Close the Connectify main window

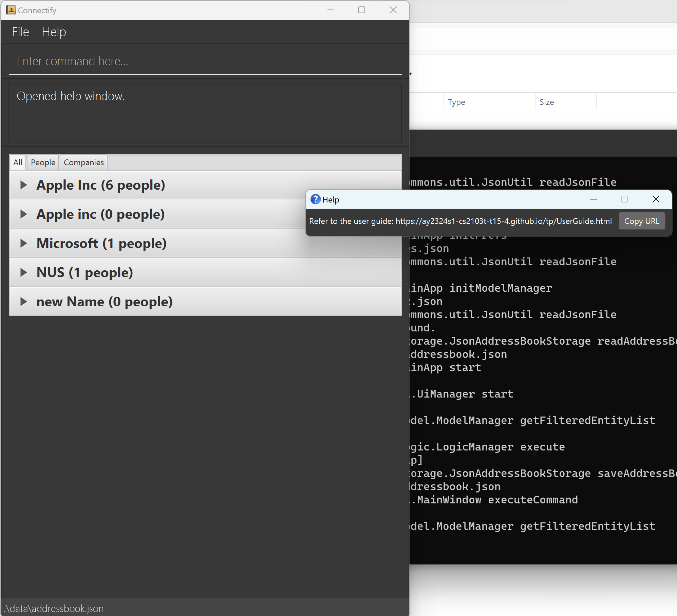393,10
